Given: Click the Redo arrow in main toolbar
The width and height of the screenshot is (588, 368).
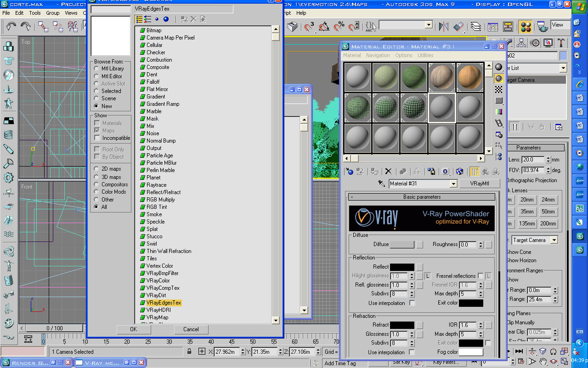Looking at the screenshot, I should tap(26, 27).
